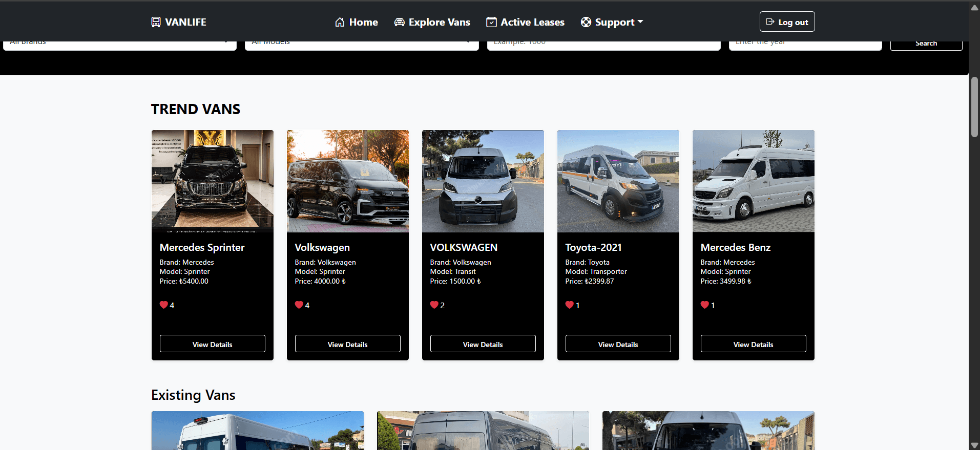This screenshot has width=980, height=450.
Task: Click heart icon on VOLKSWAGEN Transit card
Action: coord(434,305)
